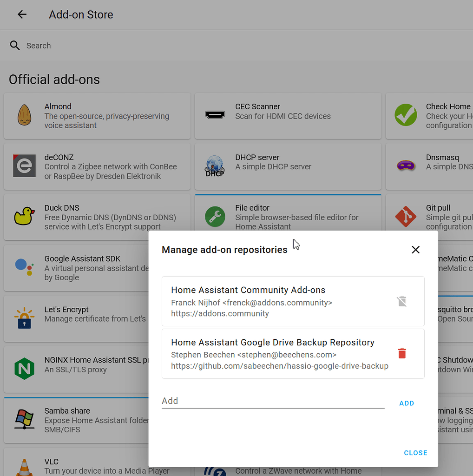Open the CEC Scanner HDMI icon
The height and width of the screenshot is (476, 473).
pyautogui.click(x=215, y=115)
